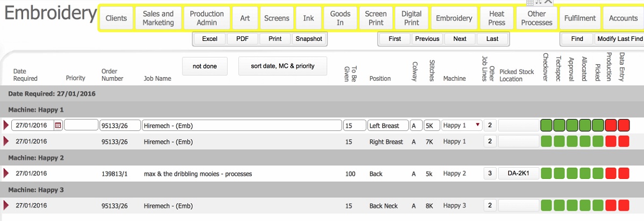Viewport: 644px width, 221px height.
Task: Toggle the red Data Entry status on the Back Neck row
Action: point(624,205)
